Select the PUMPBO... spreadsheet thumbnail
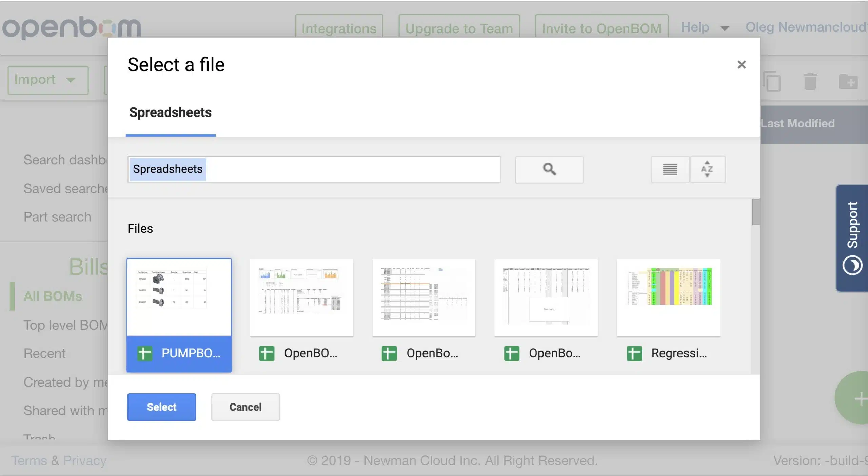The height and width of the screenshot is (476, 868). tap(179, 297)
